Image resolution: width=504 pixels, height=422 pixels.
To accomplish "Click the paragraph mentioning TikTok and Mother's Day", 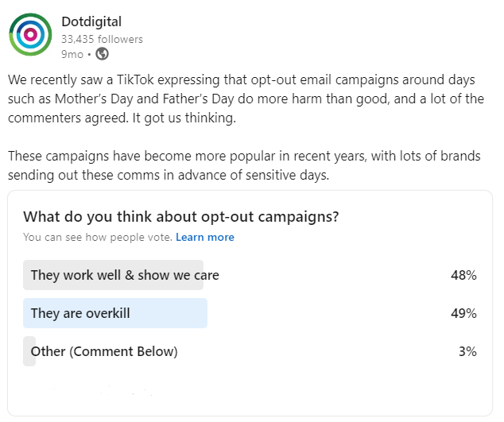I will point(246,99).
